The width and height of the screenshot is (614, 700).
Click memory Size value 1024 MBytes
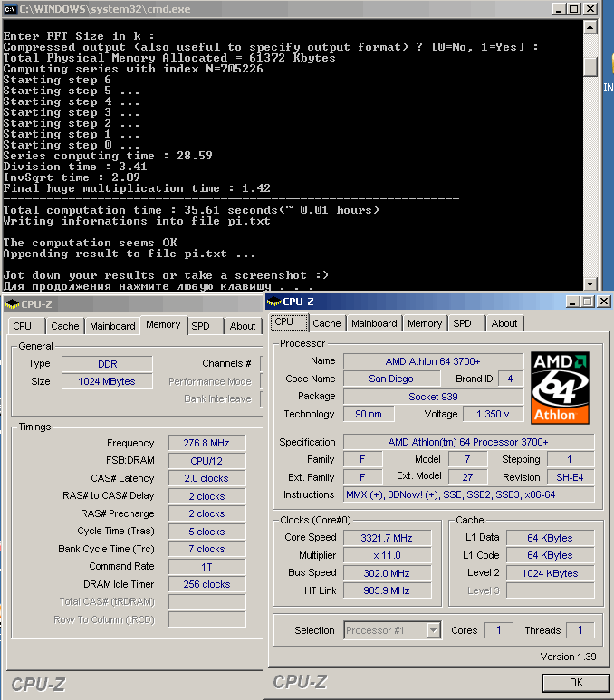(x=107, y=381)
